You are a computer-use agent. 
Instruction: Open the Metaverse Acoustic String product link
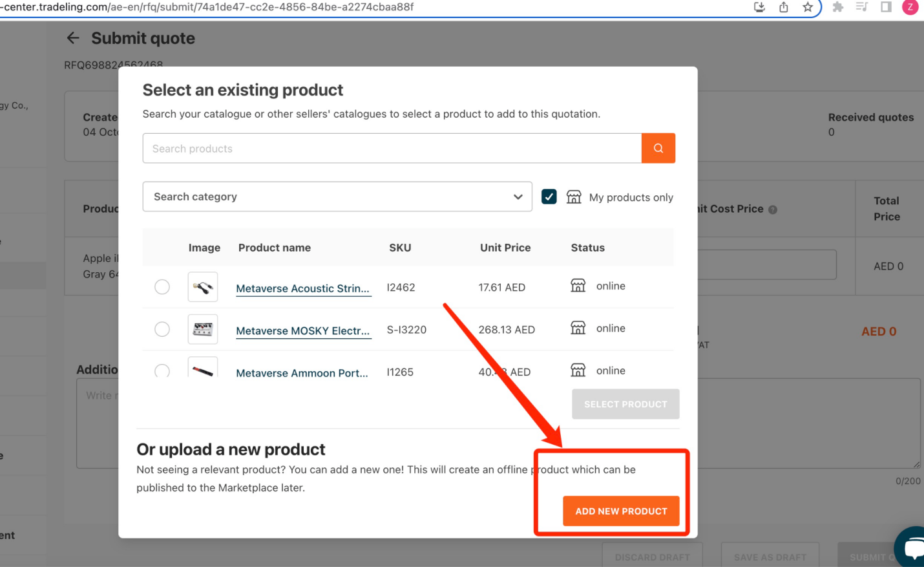point(302,288)
